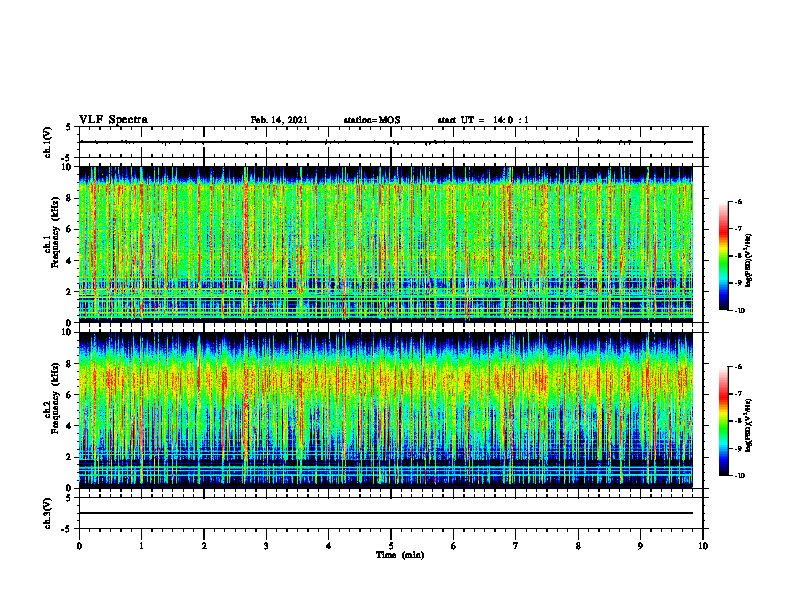Click the "VLF Spectra" plot title
Screen dimensions: 792x612
tap(113, 120)
